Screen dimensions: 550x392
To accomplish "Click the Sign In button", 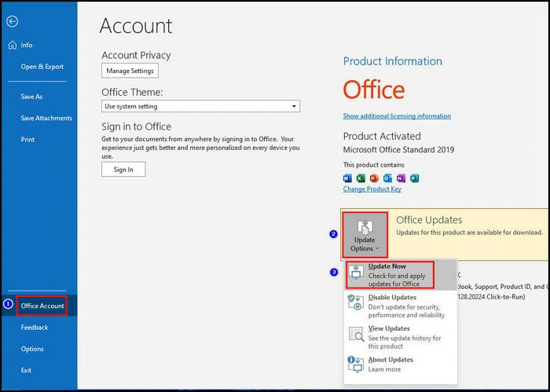I will [123, 170].
